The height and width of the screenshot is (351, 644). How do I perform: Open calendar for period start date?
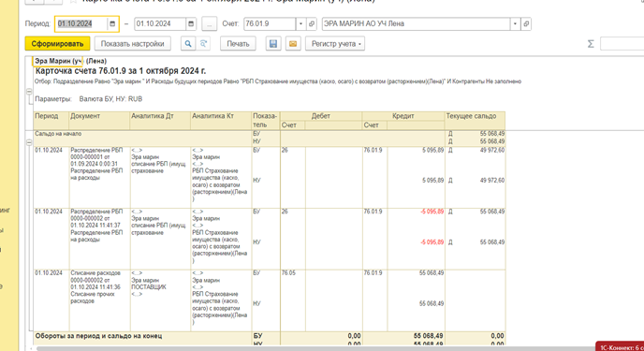[112, 23]
